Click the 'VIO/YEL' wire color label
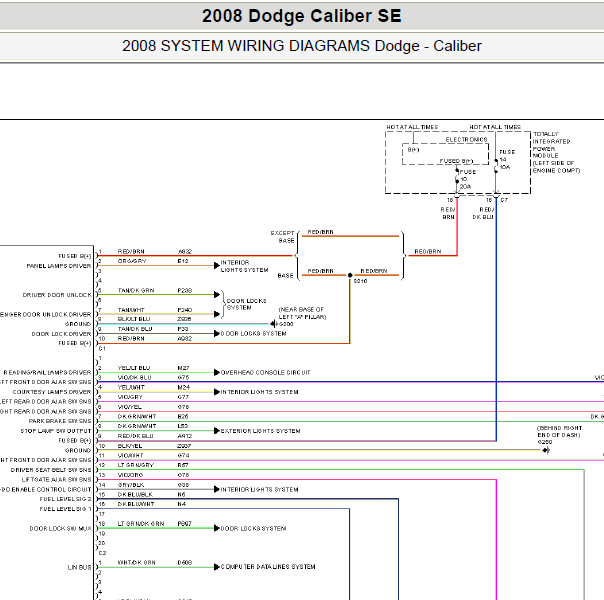Viewport: 604px width, 600px height. [130, 407]
